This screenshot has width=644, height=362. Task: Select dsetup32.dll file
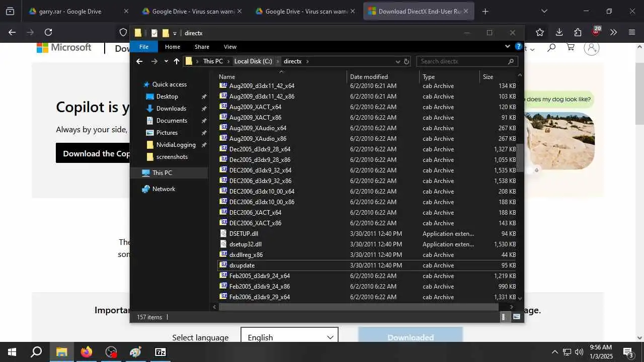point(245,244)
